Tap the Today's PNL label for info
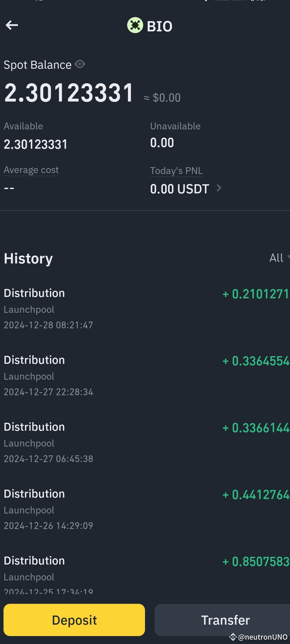 tap(176, 171)
